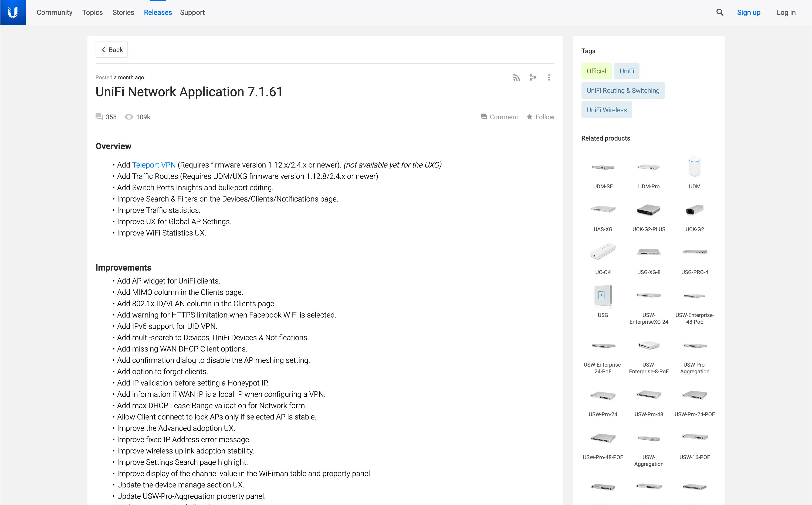Follow the Teleport VPN link
This screenshot has width=812, height=505.
pyautogui.click(x=154, y=165)
